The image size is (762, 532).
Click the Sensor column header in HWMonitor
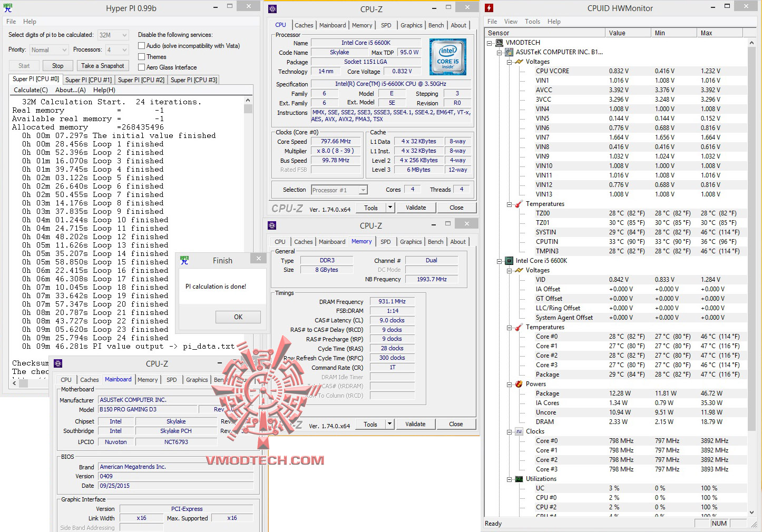(545, 33)
